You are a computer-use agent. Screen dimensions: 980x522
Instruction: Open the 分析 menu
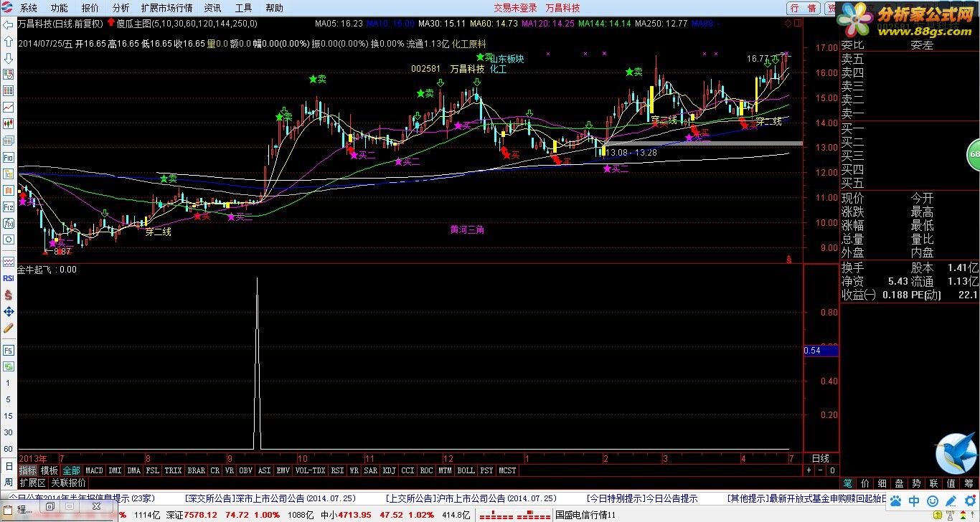(121, 8)
